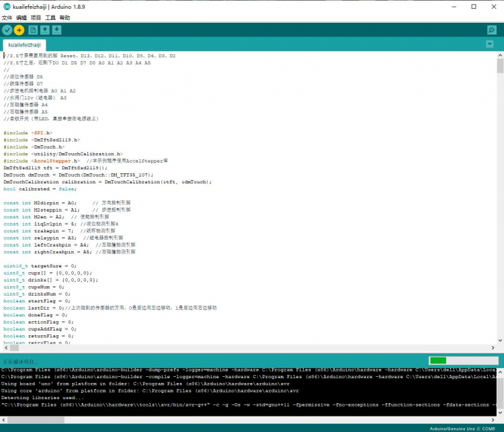Click 'DmTouch dmTouch = DmTouch(...)' line
This screenshot has height=432, width=504.
tap(79, 175)
